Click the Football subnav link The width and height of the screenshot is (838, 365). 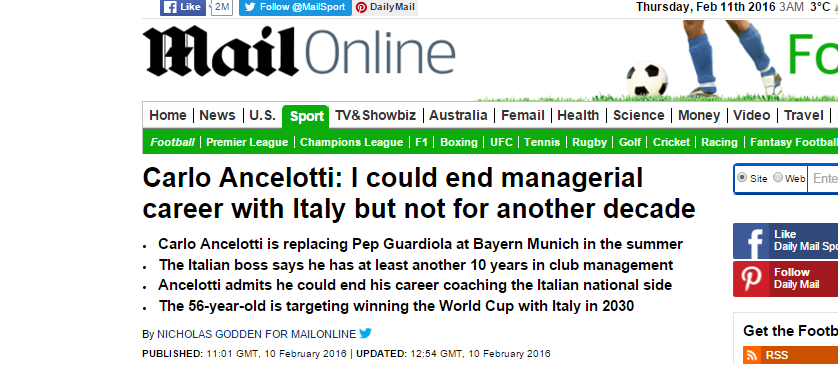point(172,142)
